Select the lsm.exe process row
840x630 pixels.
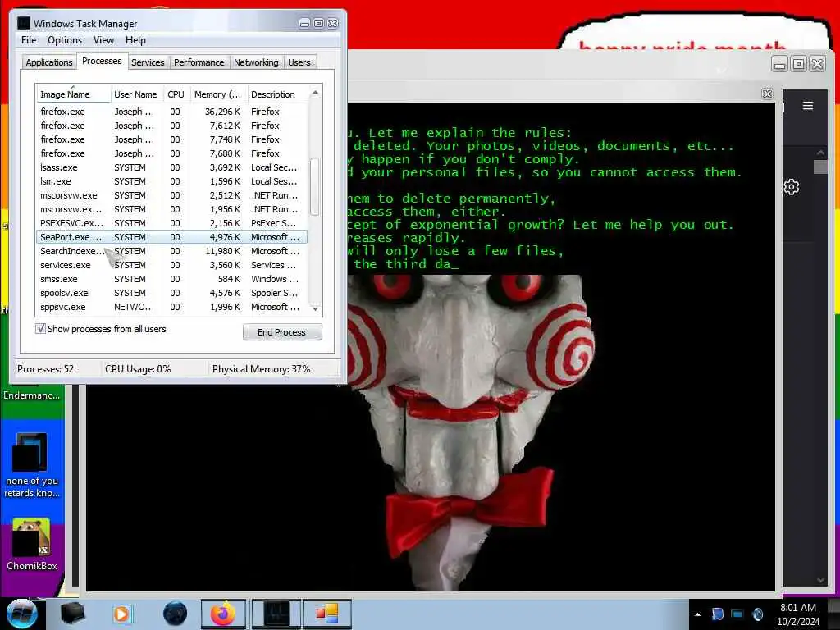pos(172,181)
